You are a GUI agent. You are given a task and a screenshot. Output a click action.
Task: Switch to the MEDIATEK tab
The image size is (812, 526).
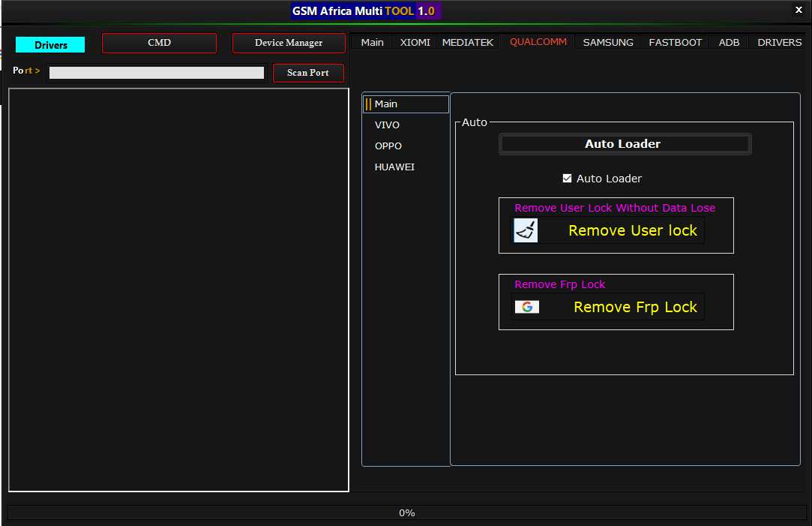pyautogui.click(x=468, y=43)
